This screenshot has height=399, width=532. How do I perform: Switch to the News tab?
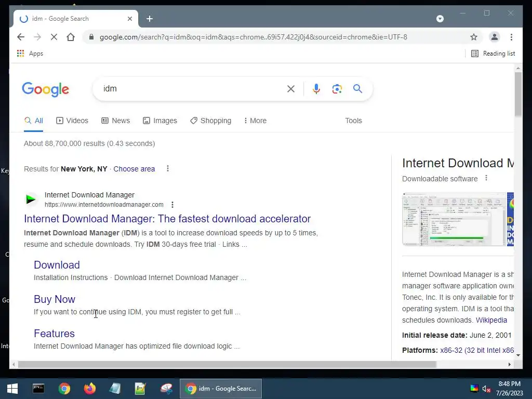tap(116, 121)
